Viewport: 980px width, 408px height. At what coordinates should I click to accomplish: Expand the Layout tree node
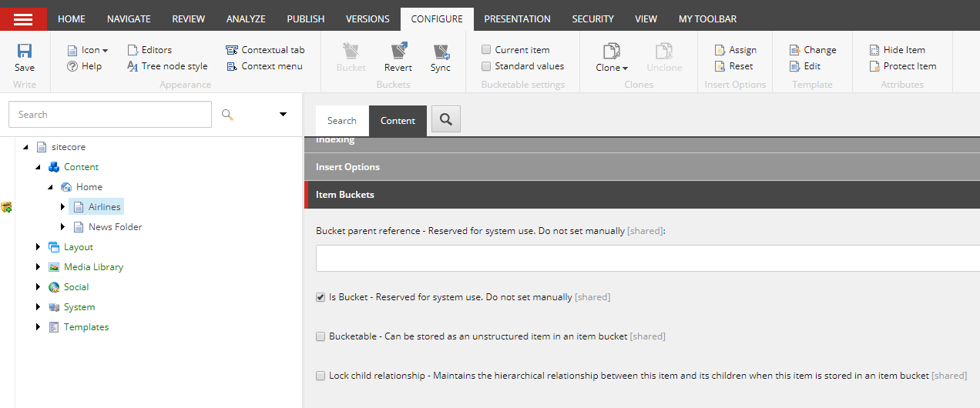[x=39, y=247]
